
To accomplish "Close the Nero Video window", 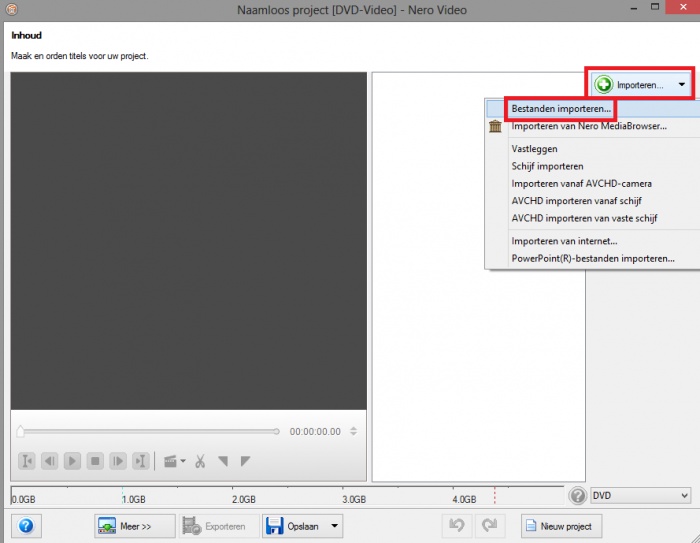I will click(x=683, y=7).
